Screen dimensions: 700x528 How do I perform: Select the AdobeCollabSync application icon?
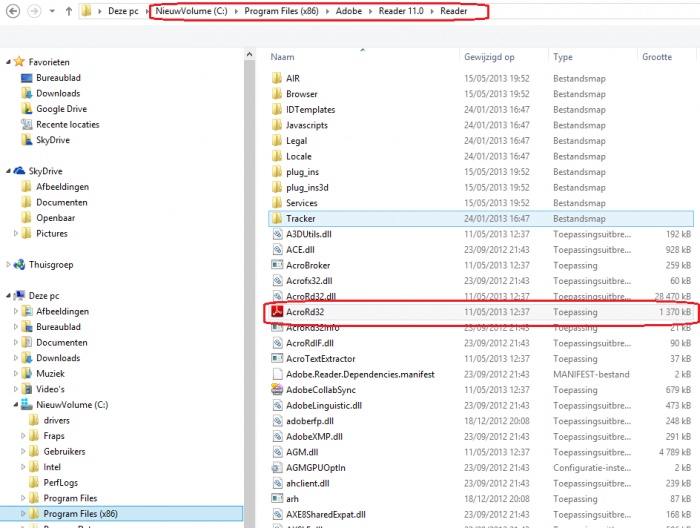coord(277,390)
